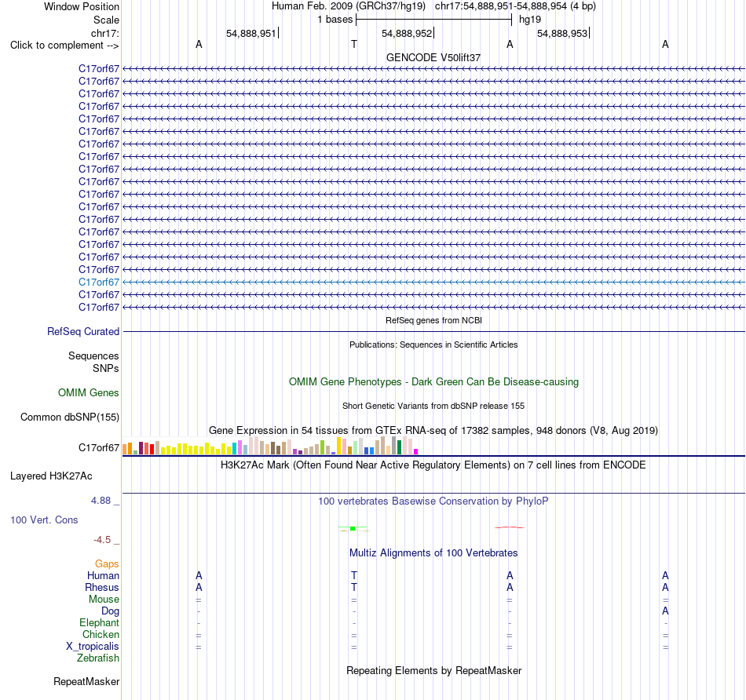Screen dimensions: 746x700
Task: Click the orange Gaps row label
Action: point(107,564)
